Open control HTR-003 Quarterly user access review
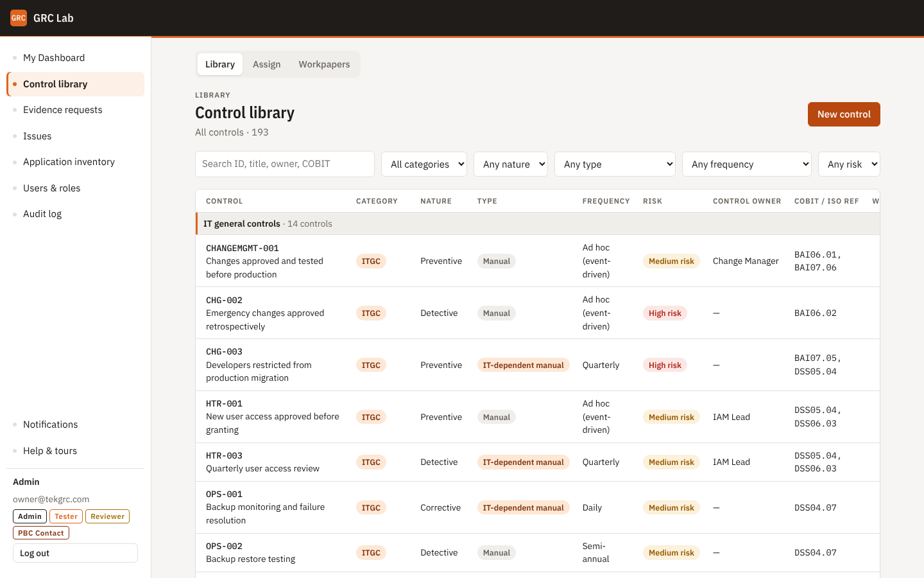 tap(538, 462)
